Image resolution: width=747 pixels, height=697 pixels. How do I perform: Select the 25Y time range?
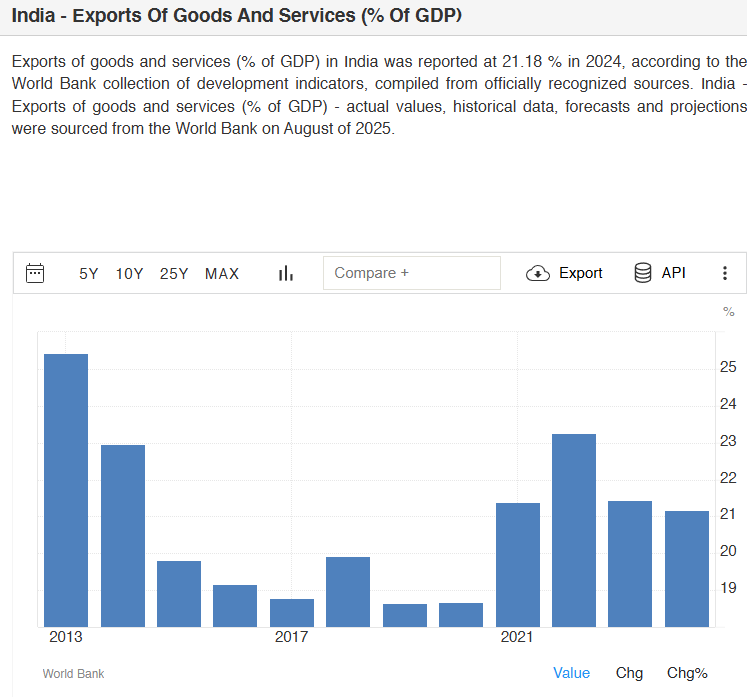pos(174,273)
